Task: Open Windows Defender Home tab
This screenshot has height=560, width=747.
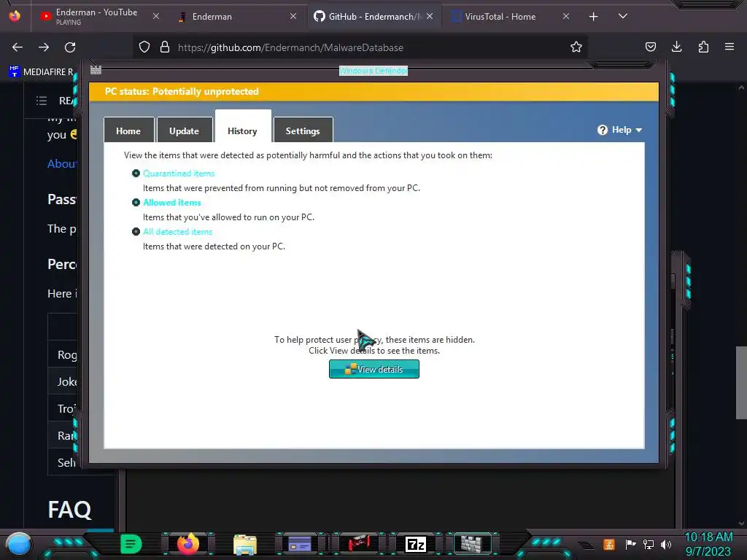Action: tap(128, 130)
